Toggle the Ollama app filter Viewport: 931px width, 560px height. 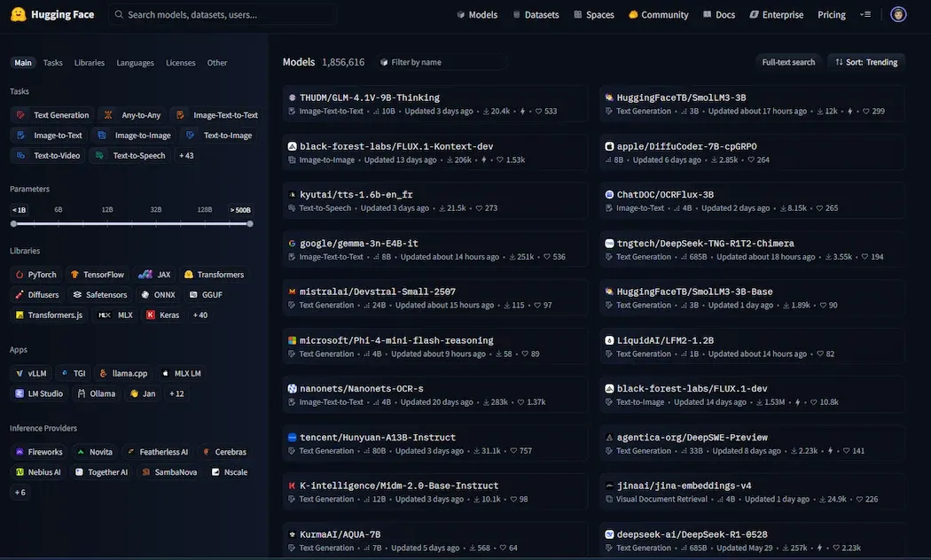tap(97, 393)
